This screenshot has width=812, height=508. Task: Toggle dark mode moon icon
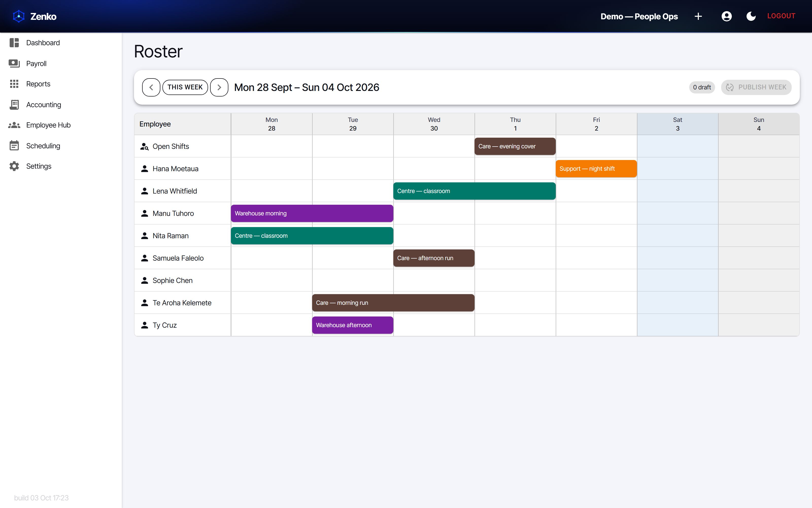[x=751, y=16]
